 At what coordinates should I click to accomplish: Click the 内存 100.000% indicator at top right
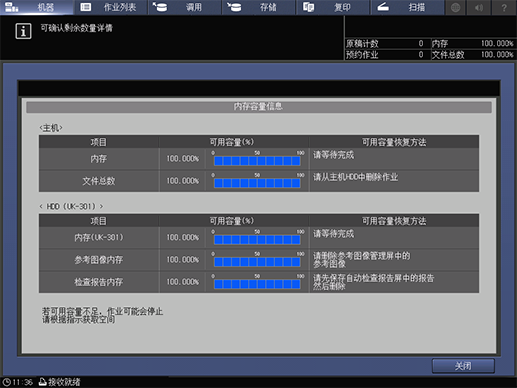[x=473, y=43]
